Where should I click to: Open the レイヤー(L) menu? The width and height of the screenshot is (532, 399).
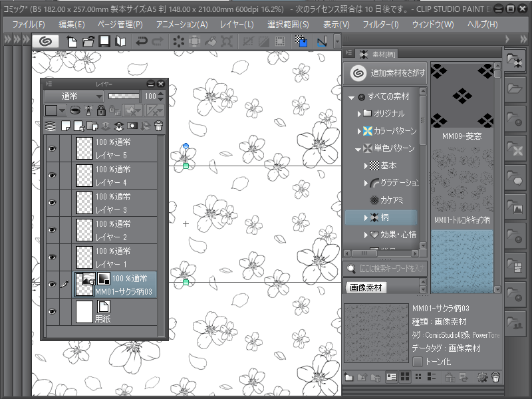point(237,25)
